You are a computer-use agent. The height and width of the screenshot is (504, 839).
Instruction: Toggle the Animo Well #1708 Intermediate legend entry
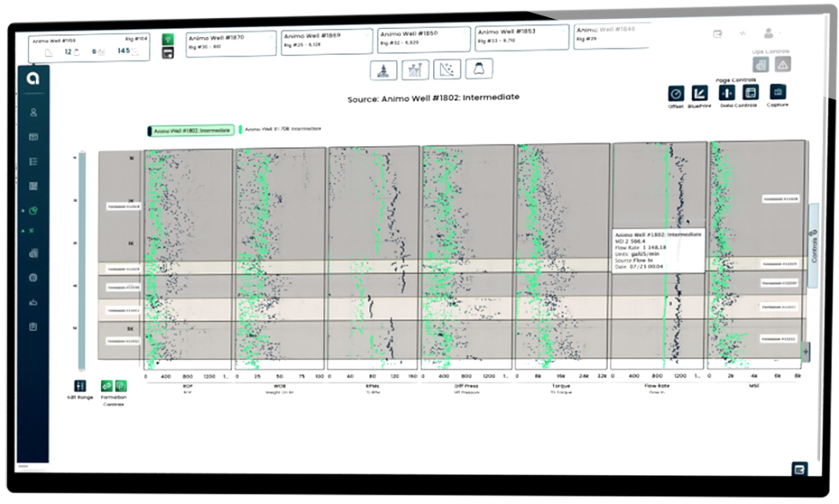pos(281,129)
